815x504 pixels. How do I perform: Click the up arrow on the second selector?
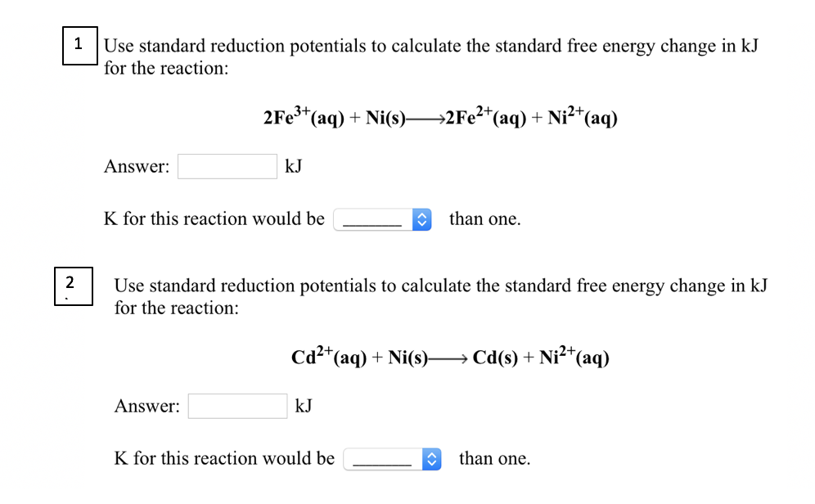point(431,455)
